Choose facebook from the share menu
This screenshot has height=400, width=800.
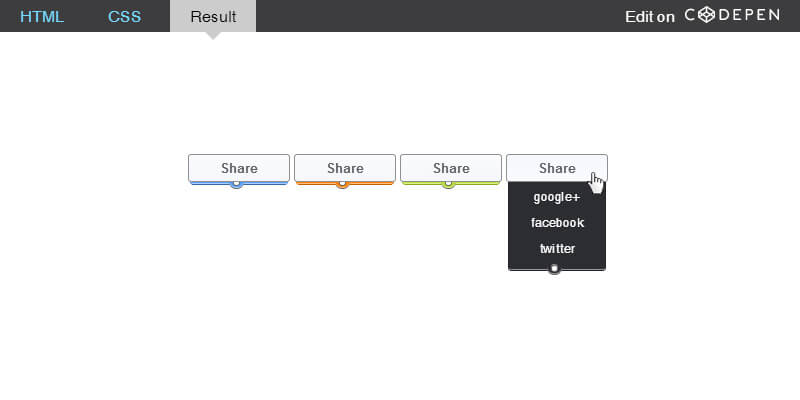[557, 223]
